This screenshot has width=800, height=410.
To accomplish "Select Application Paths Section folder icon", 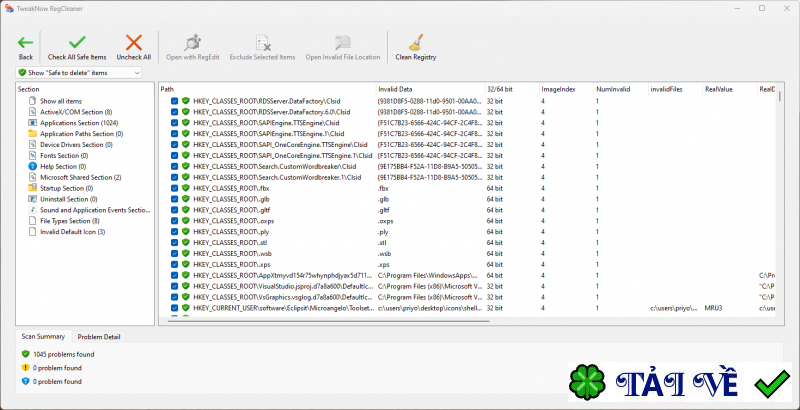I will click(33, 134).
